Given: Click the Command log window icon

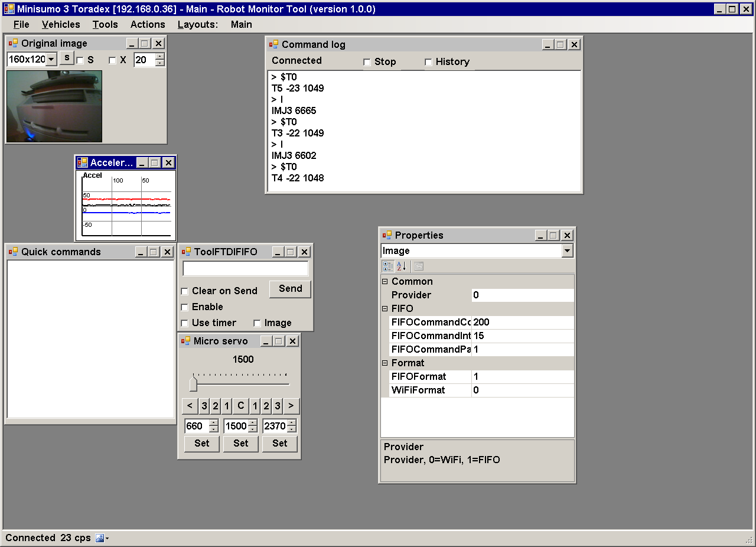Looking at the screenshot, I should [x=273, y=44].
